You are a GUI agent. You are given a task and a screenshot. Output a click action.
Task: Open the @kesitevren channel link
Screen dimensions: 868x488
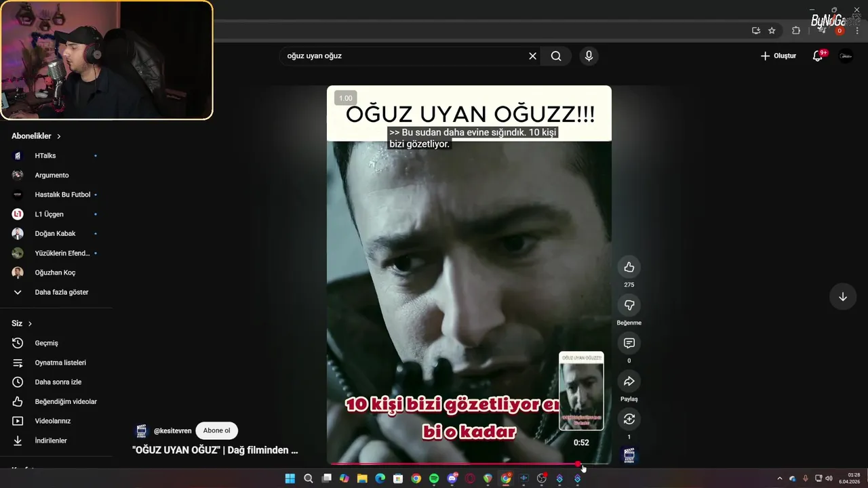tap(173, 431)
